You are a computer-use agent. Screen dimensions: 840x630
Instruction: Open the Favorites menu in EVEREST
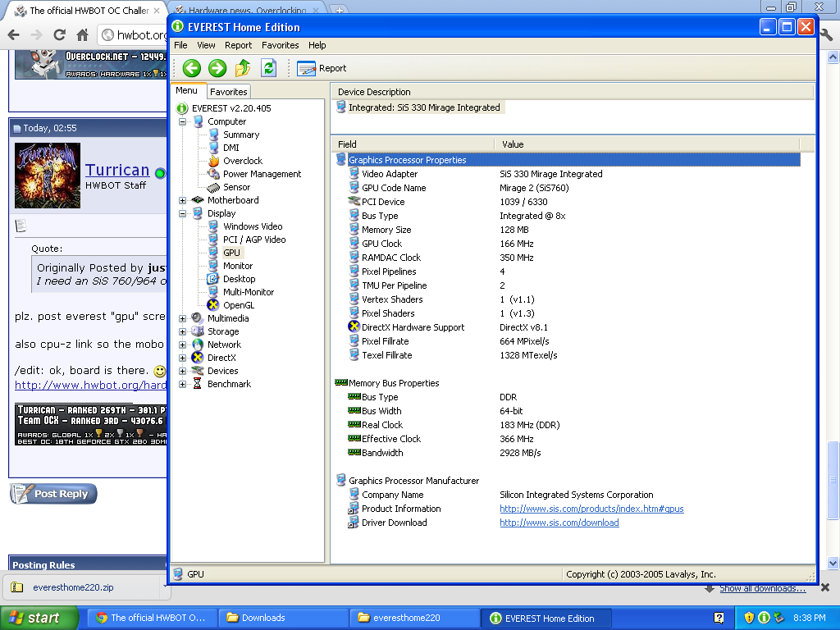tap(281, 45)
